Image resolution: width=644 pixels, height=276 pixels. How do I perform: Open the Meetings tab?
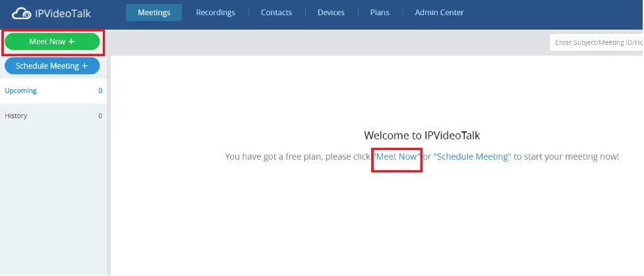click(154, 13)
